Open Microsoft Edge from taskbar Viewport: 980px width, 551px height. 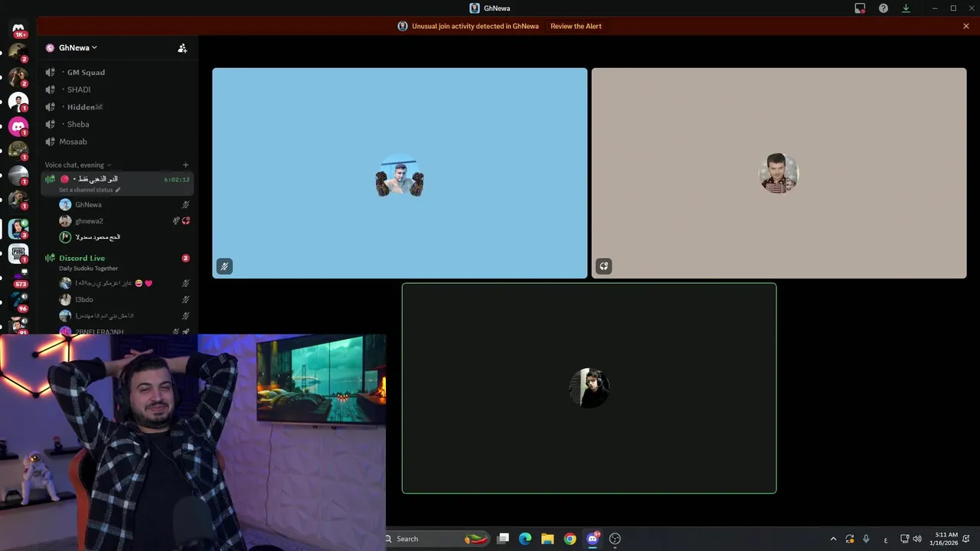(x=525, y=539)
